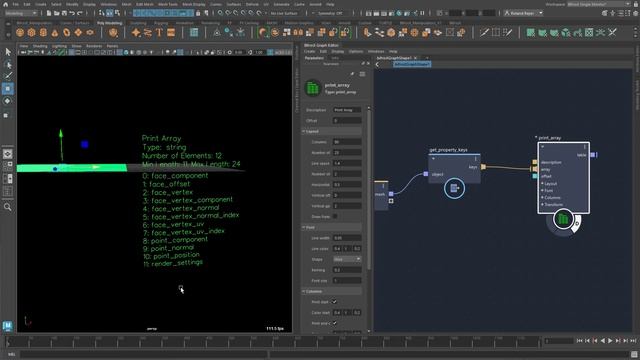Create a polygon cube from the shelf
Screen dimensions: 640x360
tap(31, 33)
